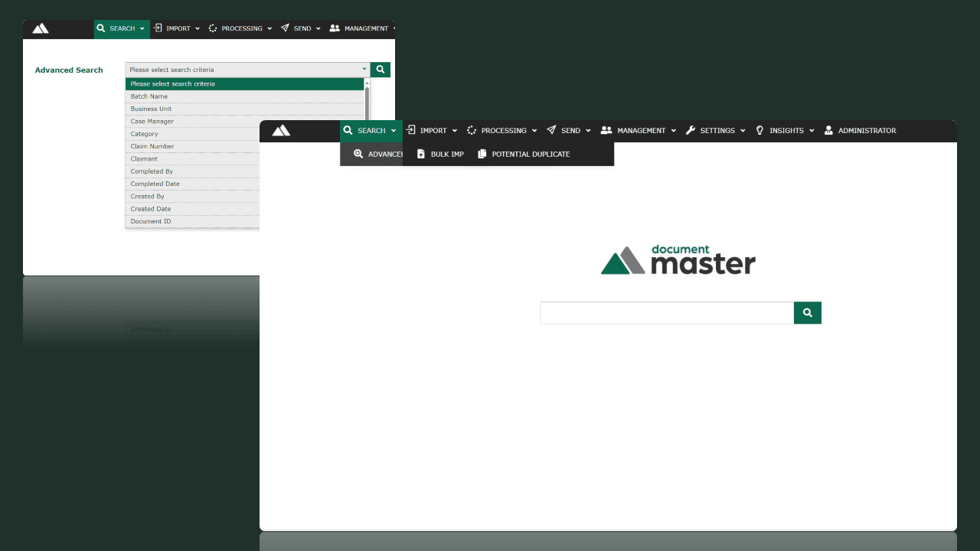Expand the Import menu in the back window
The height and width of the screenshot is (551, 980).
point(177,28)
